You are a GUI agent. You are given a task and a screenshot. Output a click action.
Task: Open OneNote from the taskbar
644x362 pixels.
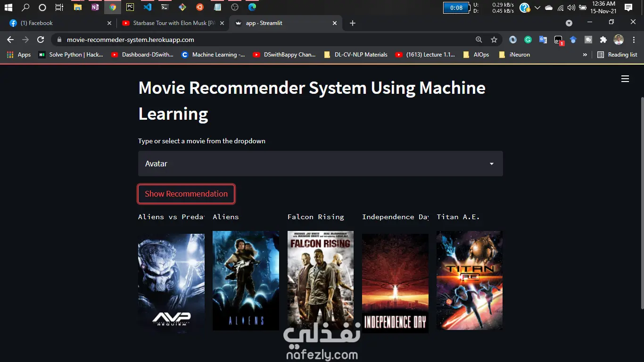(x=95, y=7)
